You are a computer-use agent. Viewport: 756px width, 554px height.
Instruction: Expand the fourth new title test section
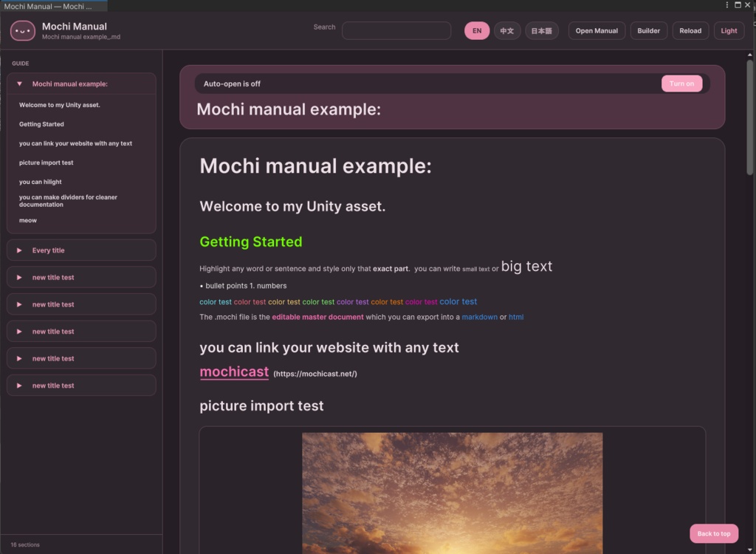(x=81, y=358)
